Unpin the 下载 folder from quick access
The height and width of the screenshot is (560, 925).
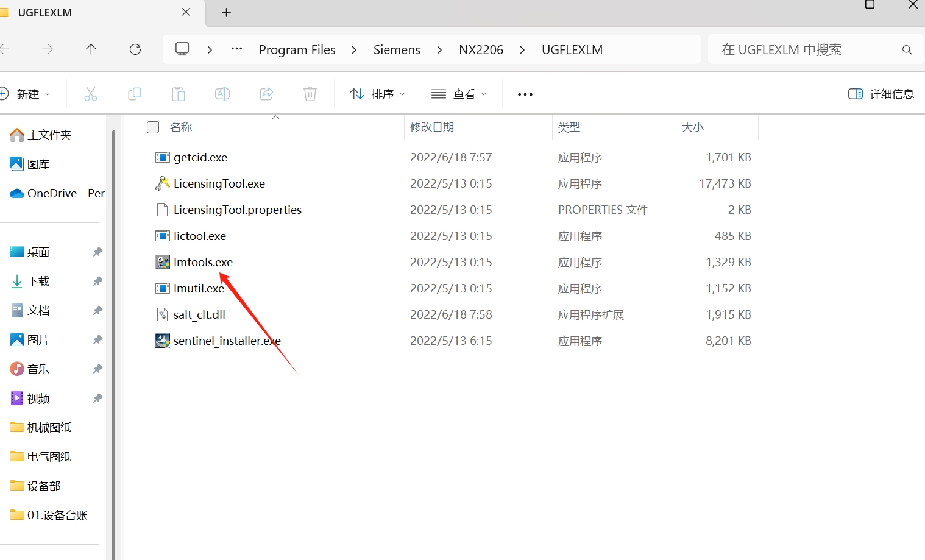coord(97,281)
